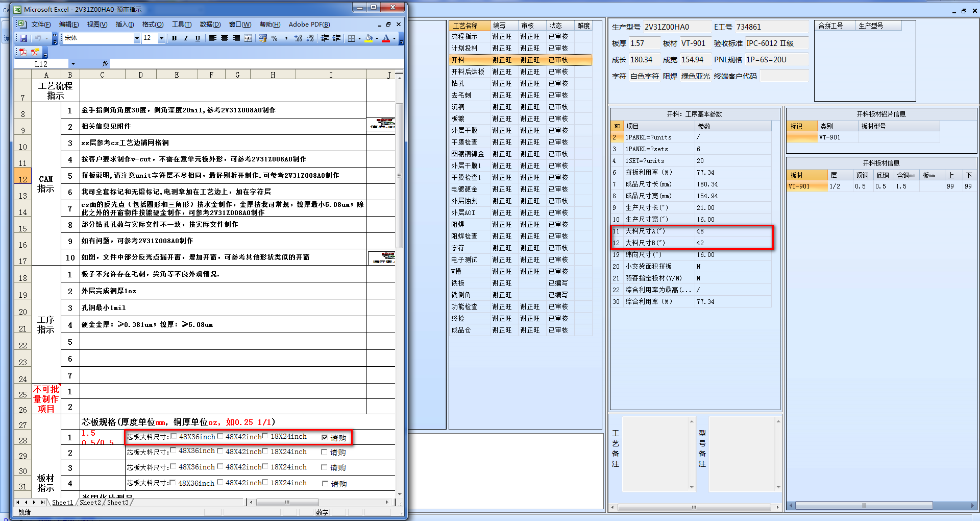This screenshot has width=980, height=521.
Task: Apply comma style formatting
Action: 286,38
